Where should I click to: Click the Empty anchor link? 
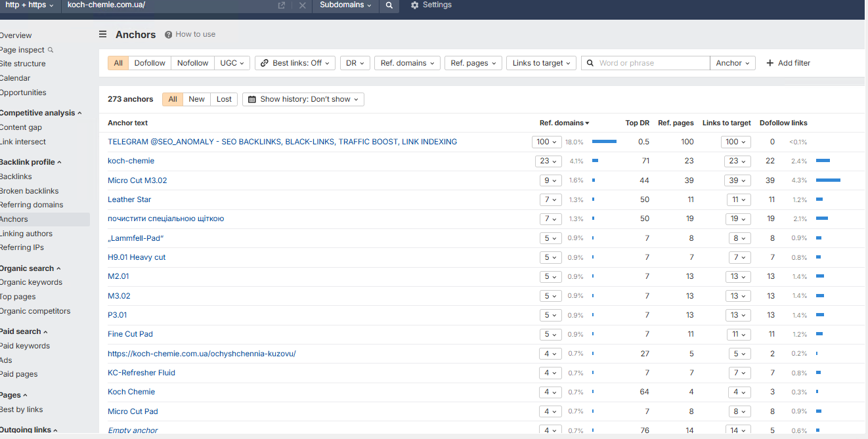click(133, 430)
